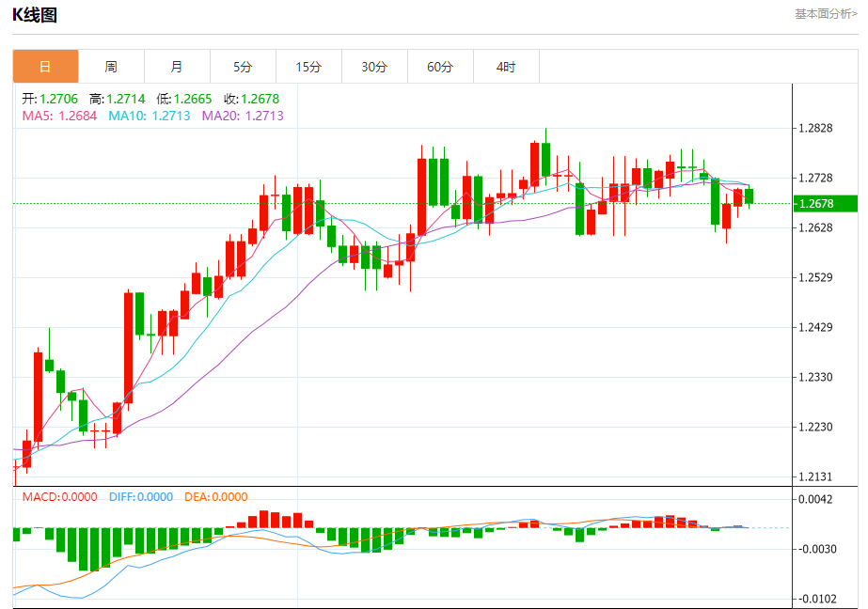Screen dimensions: 868x609
Task: Open the 30分 interval tab
Action: (375, 67)
